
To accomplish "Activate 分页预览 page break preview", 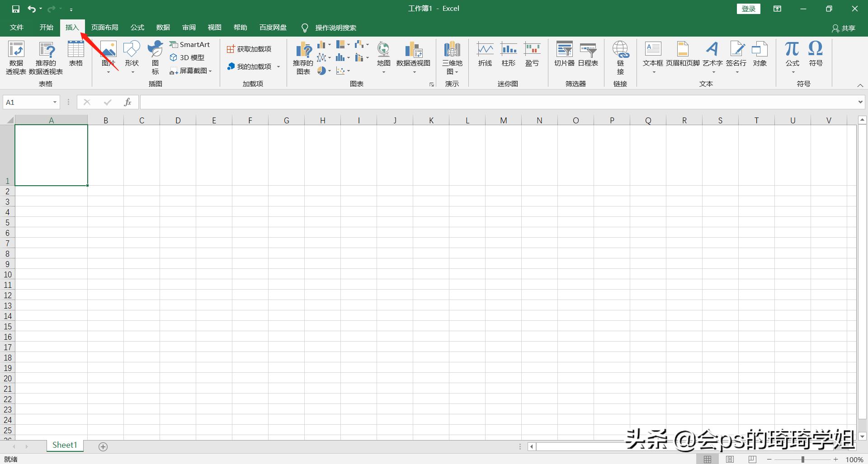I will click(752, 459).
